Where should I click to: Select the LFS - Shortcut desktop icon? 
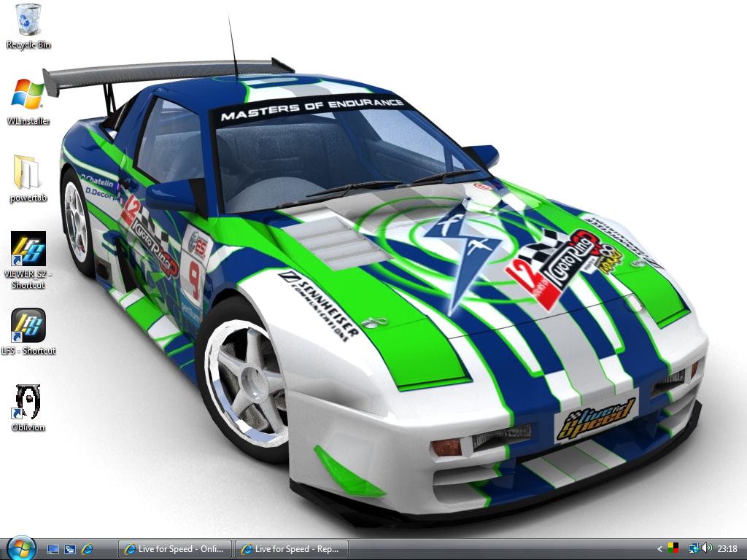click(x=28, y=332)
